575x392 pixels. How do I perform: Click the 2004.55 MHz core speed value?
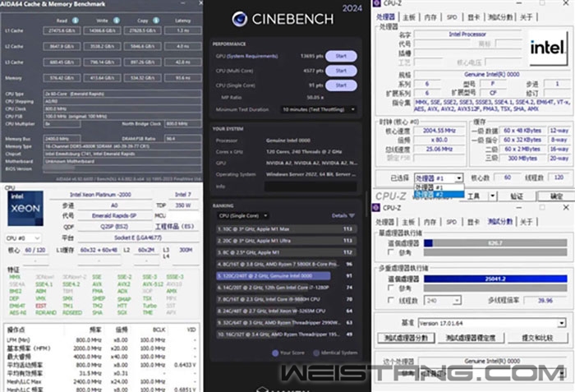point(439,131)
